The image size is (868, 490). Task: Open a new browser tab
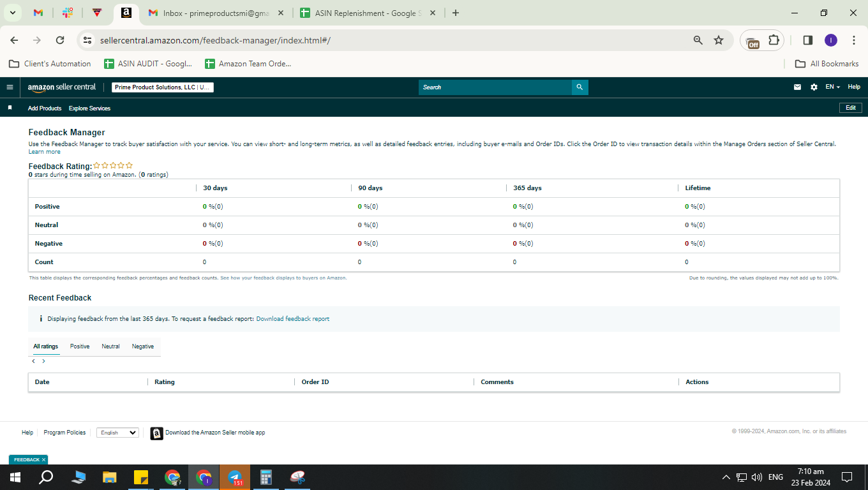455,13
